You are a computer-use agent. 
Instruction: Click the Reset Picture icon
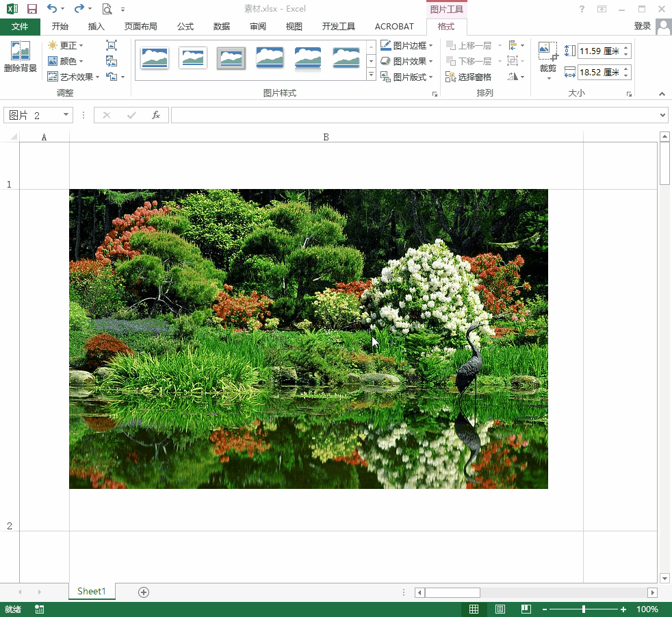112,77
